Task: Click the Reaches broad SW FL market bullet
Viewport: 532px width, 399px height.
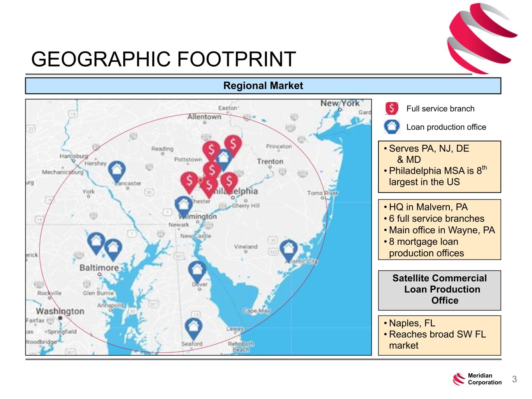Action: click(435, 340)
